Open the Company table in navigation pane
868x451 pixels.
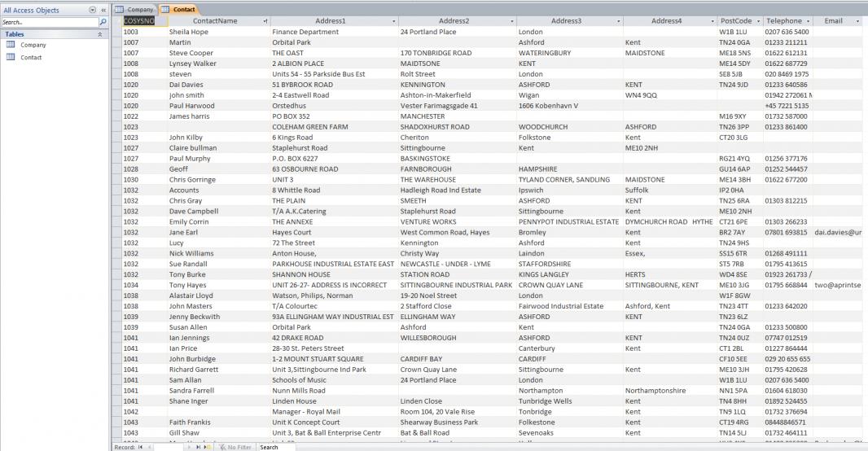pyautogui.click(x=33, y=45)
